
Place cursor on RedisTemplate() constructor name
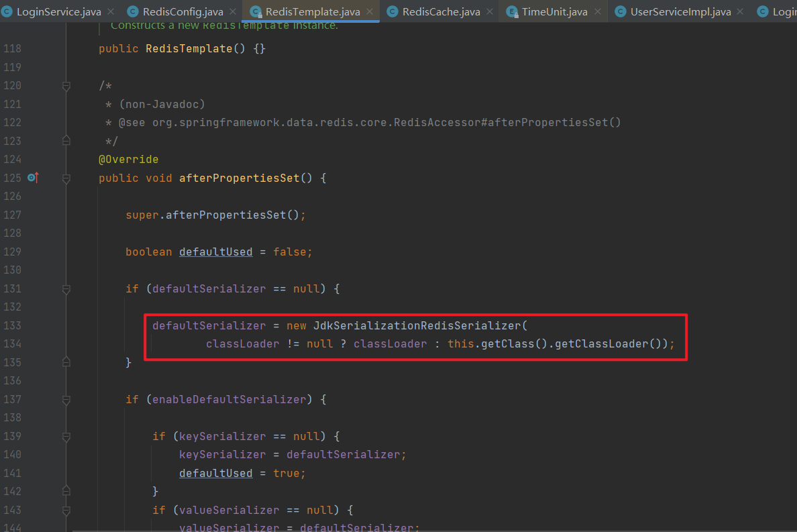click(x=189, y=49)
